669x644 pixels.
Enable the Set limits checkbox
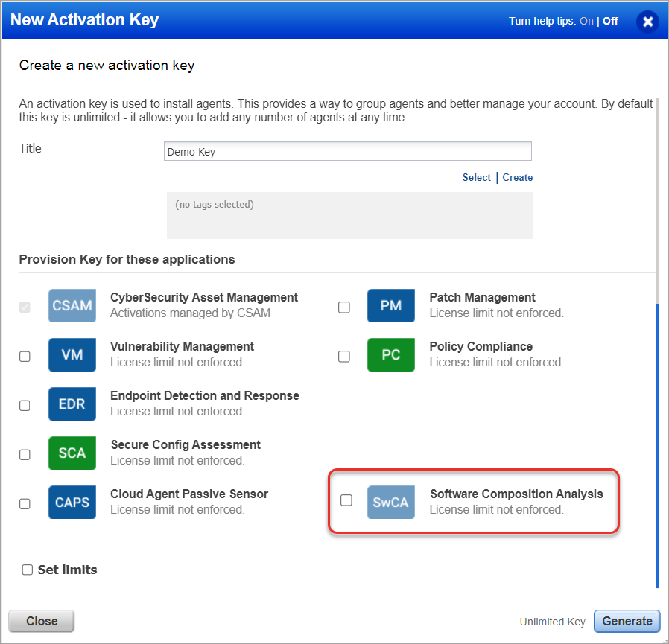click(x=28, y=570)
